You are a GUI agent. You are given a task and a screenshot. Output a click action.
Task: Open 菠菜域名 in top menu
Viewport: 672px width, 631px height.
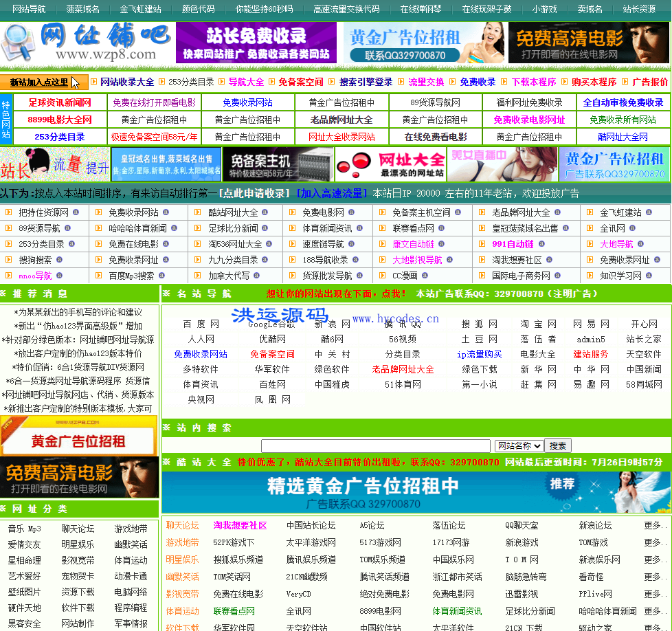point(82,9)
